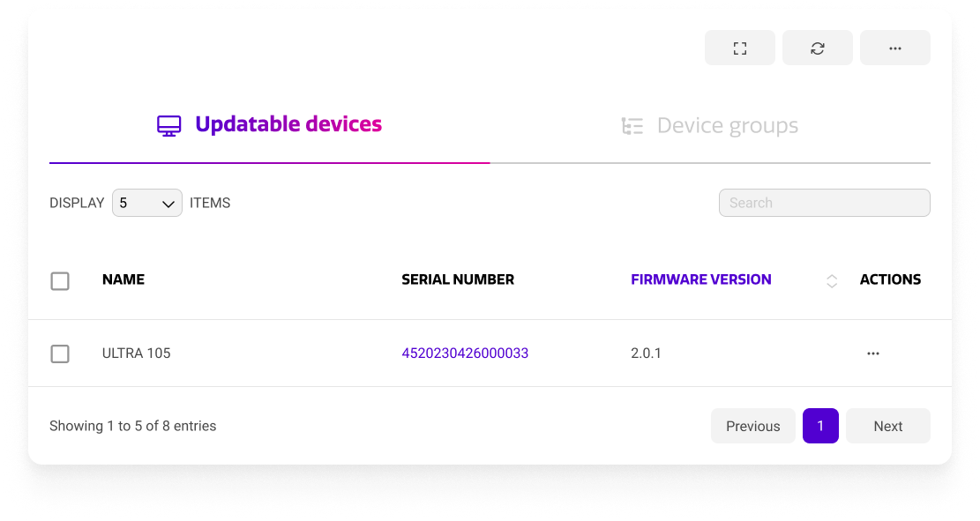Sort the table by Firmware Version
Image resolution: width=980 pixels, height=521 pixels.
(x=700, y=279)
